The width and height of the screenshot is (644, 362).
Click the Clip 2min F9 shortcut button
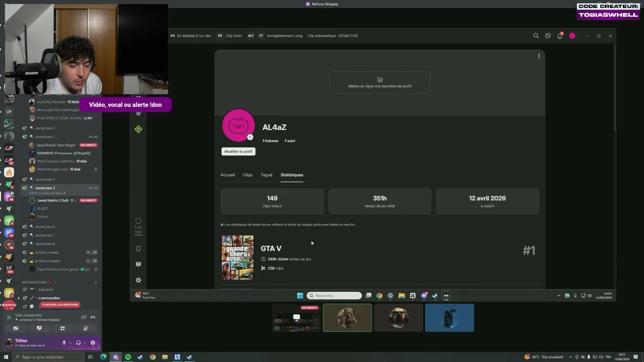point(230,36)
